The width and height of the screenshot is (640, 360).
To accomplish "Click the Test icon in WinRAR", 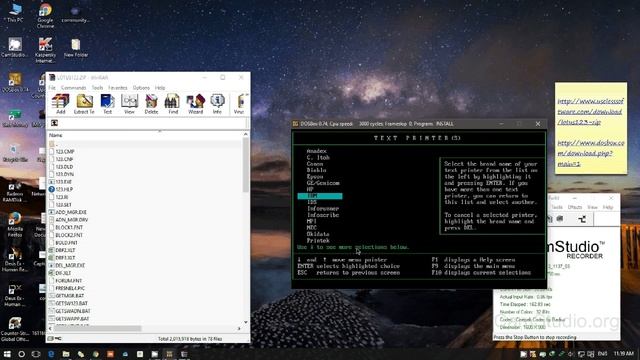I will 107,104.
